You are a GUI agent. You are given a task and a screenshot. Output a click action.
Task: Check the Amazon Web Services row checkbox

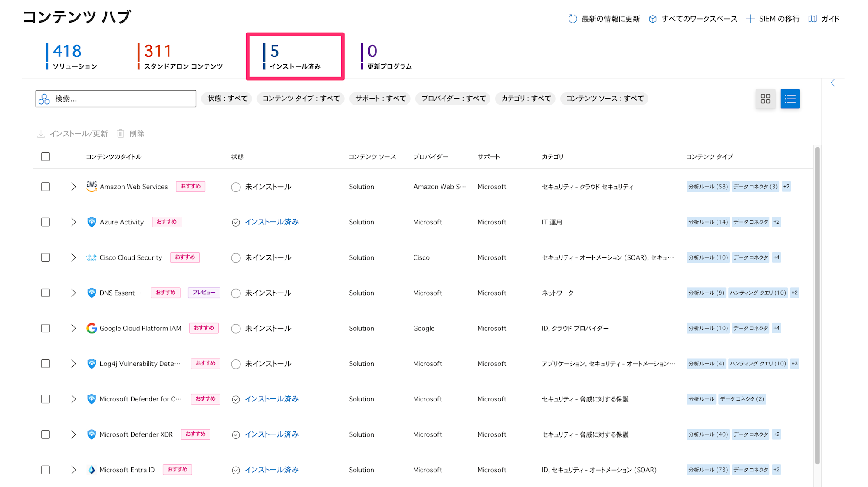46,187
